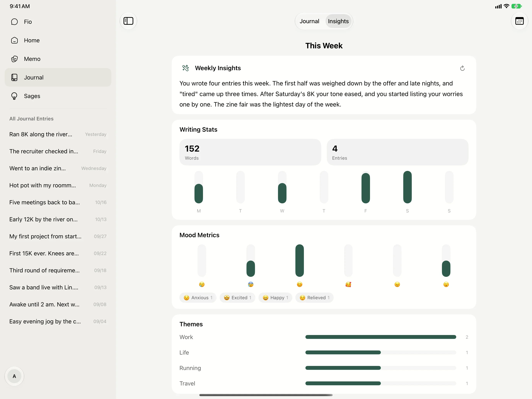This screenshot has height=399, width=532.
Task: Click the Running theme progress bar
Action: point(381,368)
